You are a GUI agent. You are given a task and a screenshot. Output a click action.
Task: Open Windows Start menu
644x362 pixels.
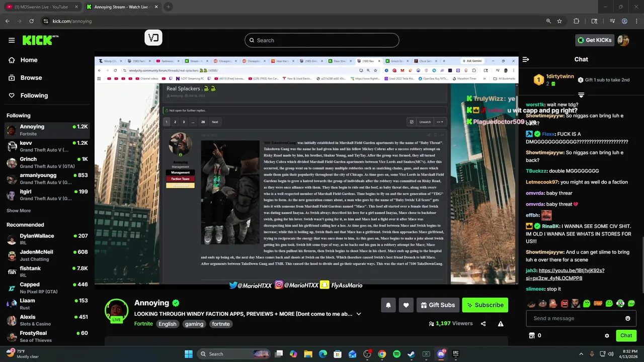pyautogui.click(x=189, y=354)
